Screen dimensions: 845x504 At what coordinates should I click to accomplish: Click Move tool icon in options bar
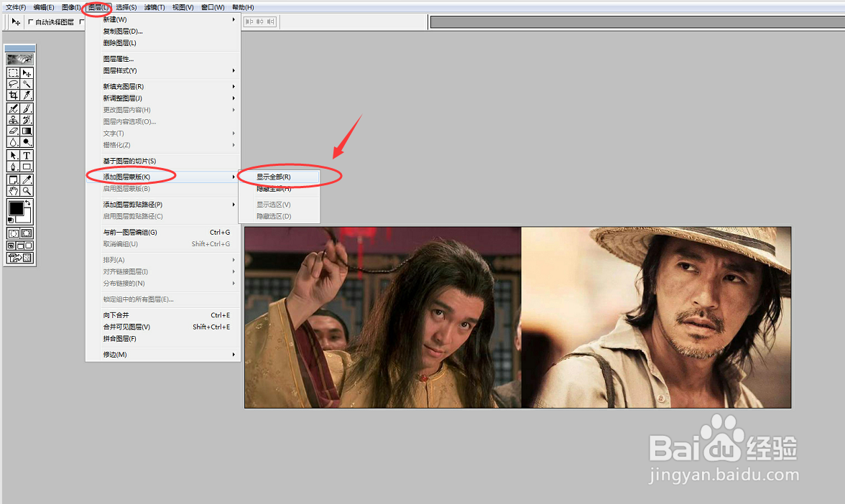(16, 22)
